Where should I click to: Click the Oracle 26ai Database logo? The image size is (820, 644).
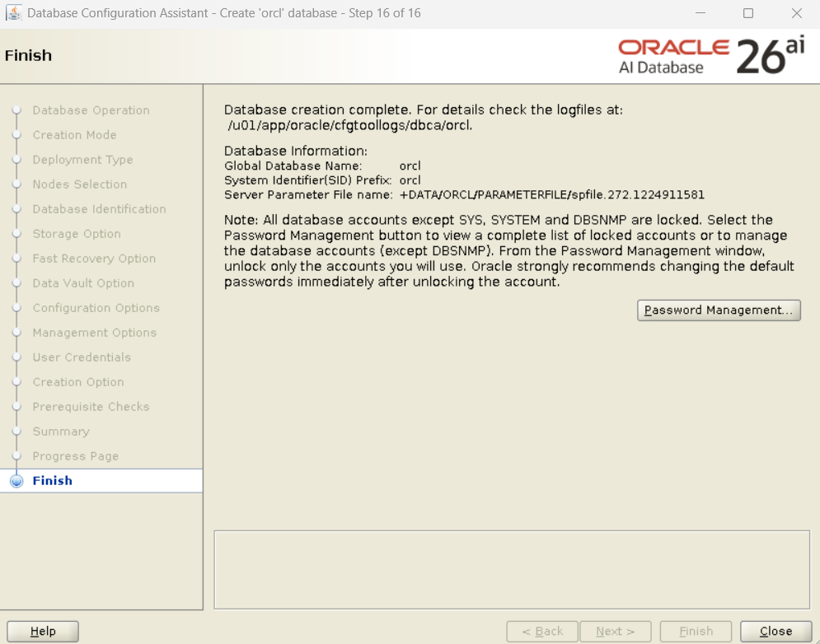coord(710,56)
